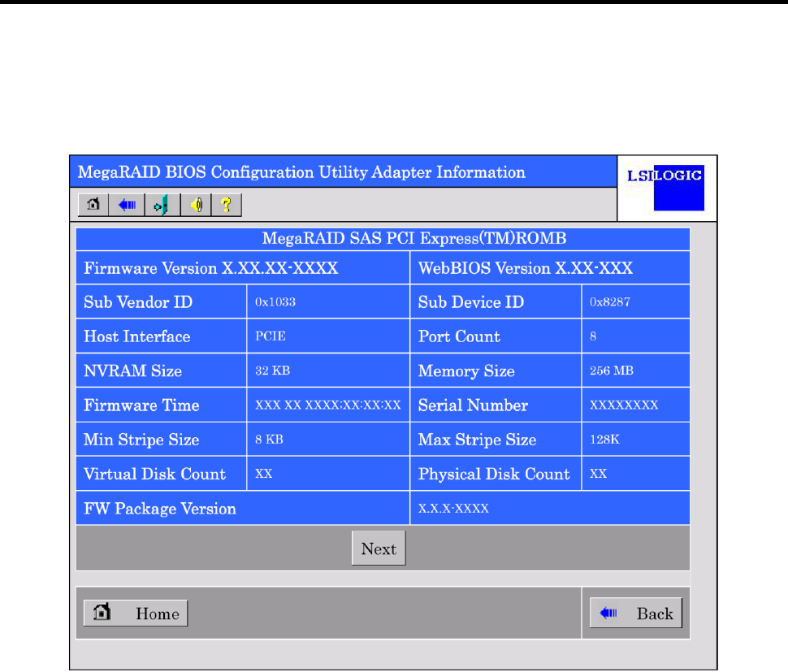Click the Port Count value 8

[593, 336]
